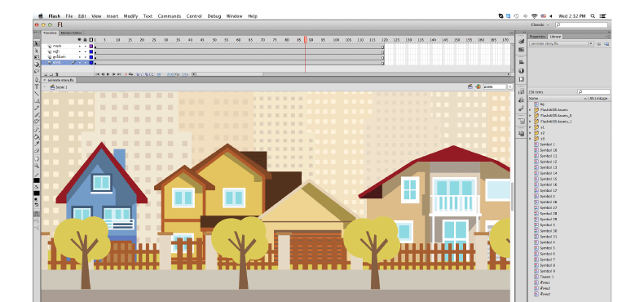Open the Modify menu
The height and width of the screenshot is (302, 644).
pos(130,16)
